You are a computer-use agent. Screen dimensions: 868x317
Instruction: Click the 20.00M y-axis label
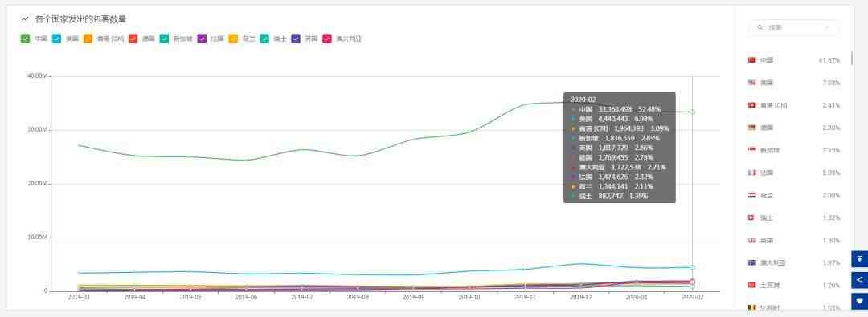tap(37, 184)
